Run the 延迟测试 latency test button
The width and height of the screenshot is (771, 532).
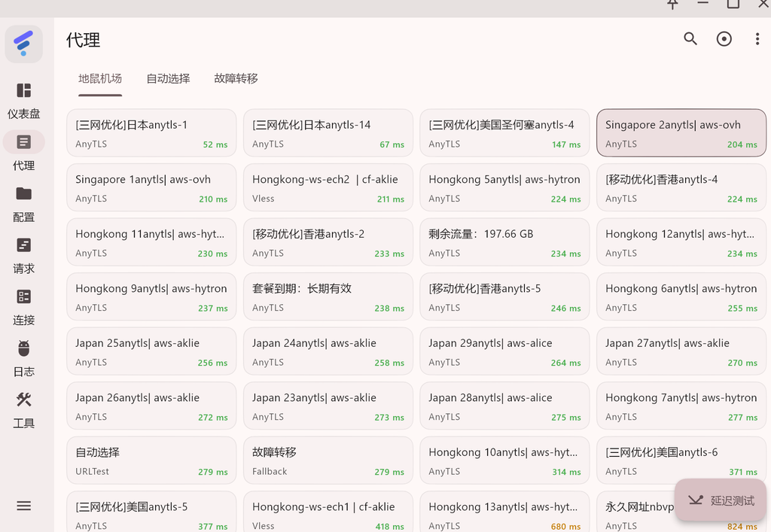point(721,500)
